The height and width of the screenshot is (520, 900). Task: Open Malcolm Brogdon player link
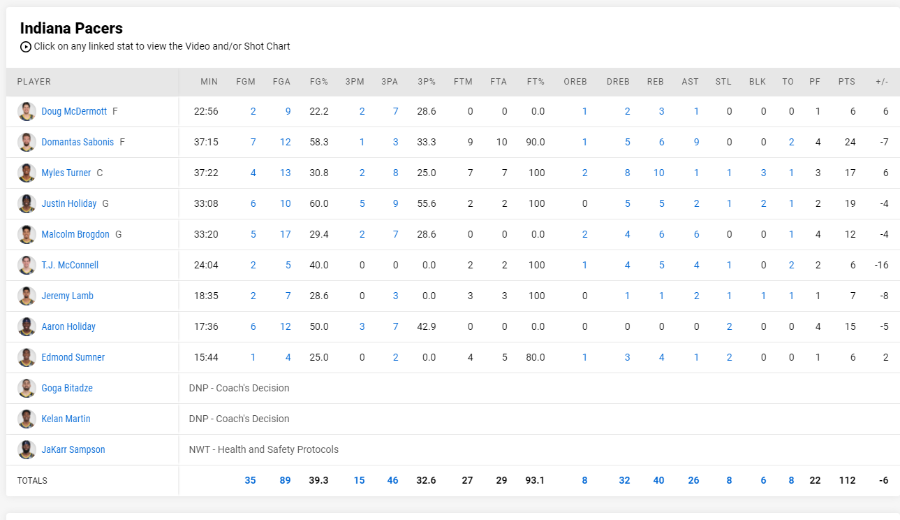tap(75, 234)
